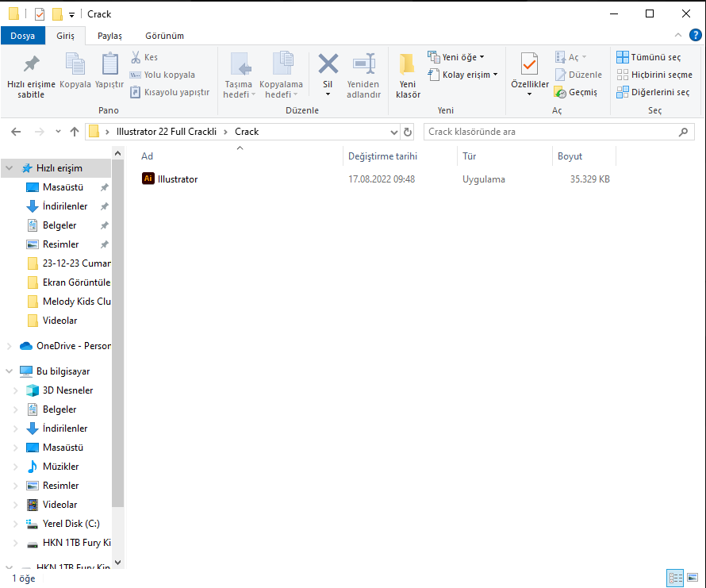Open the HKN 1TB Fury Ki drive
706x588 pixels.
pos(68,543)
